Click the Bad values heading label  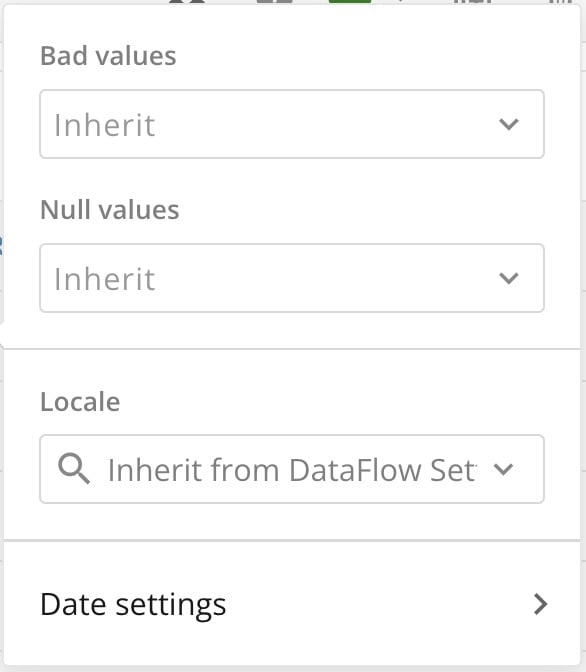pyautogui.click(x=108, y=56)
